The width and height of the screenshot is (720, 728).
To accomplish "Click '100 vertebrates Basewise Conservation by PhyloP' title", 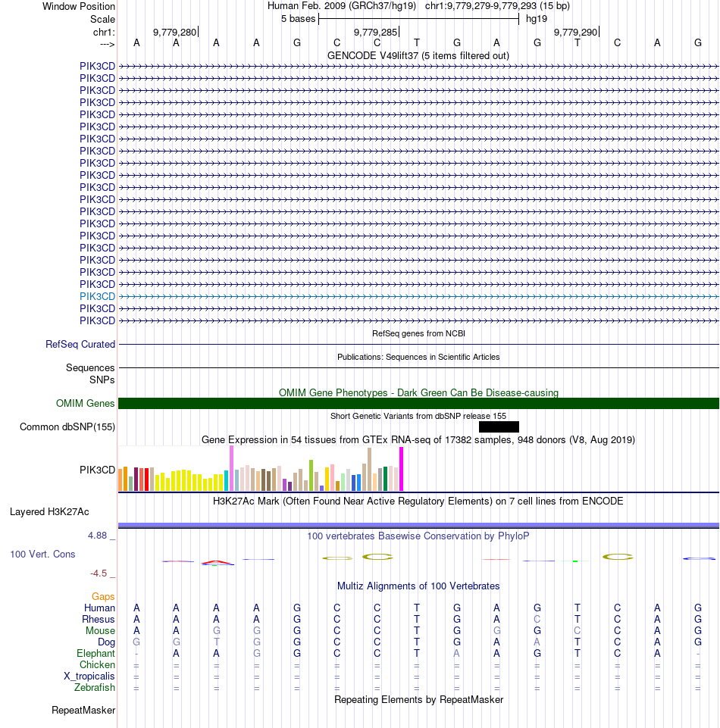I will pos(418,536).
